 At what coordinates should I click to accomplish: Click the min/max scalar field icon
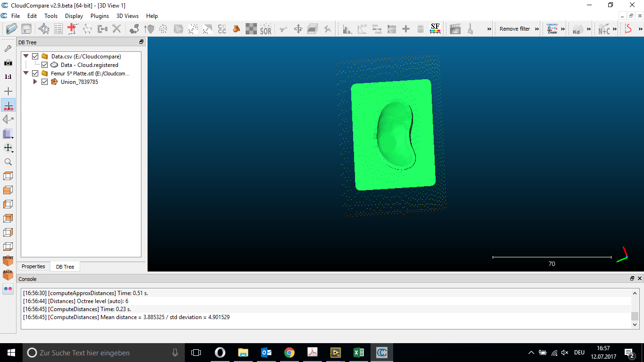coord(377,29)
